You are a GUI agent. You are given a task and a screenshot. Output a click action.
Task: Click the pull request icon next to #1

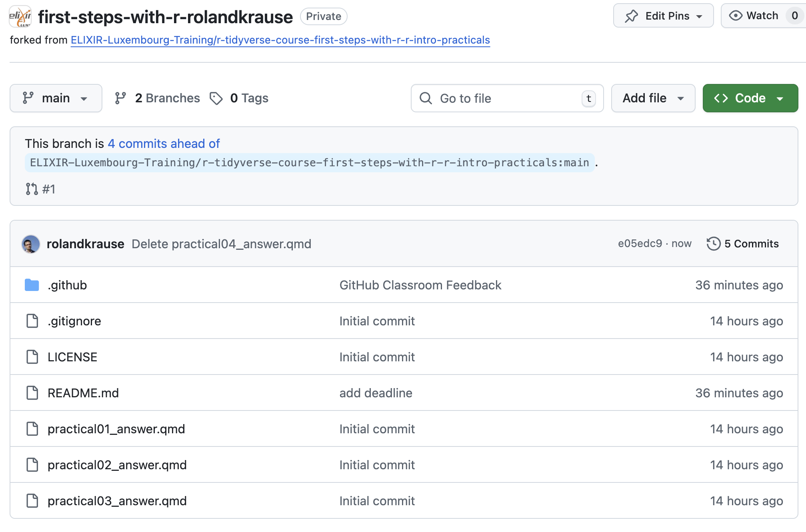pyautogui.click(x=32, y=189)
